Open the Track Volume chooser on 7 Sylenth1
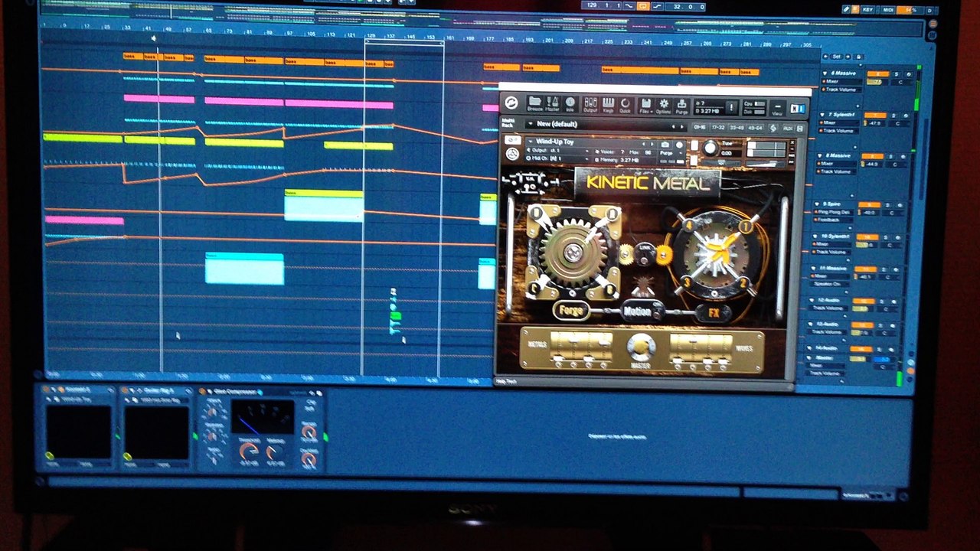The width and height of the screenshot is (980, 551). (x=840, y=131)
